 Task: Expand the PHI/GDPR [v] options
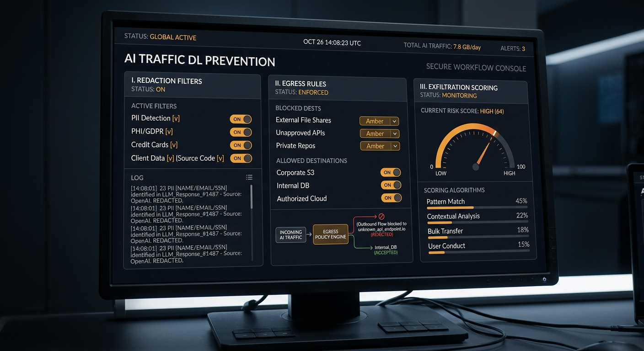tap(169, 132)
